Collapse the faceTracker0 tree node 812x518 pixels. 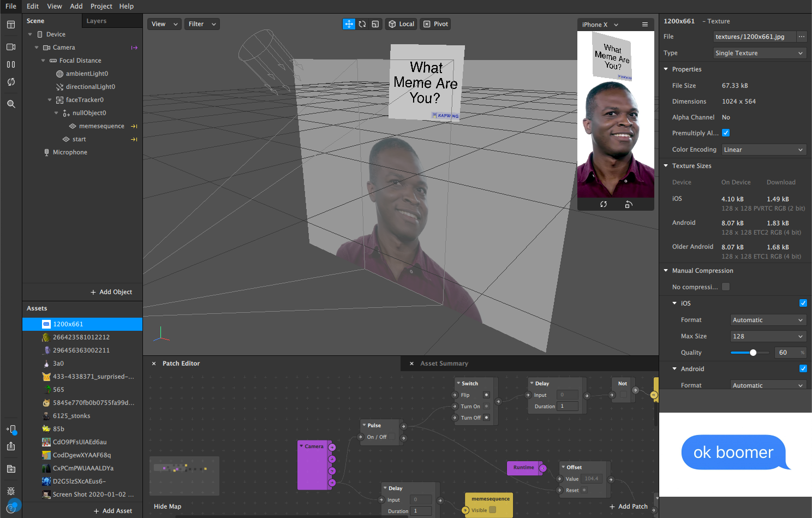[50, 100]
